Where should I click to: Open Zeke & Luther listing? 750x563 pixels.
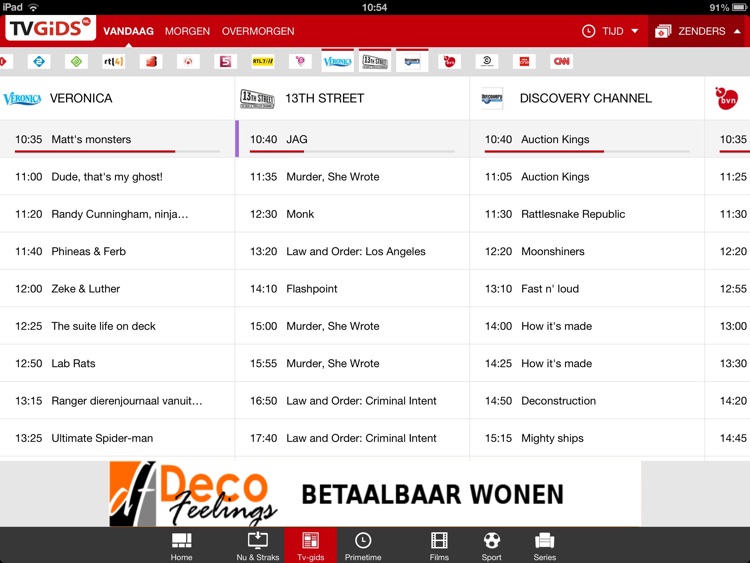click(117, 288)
